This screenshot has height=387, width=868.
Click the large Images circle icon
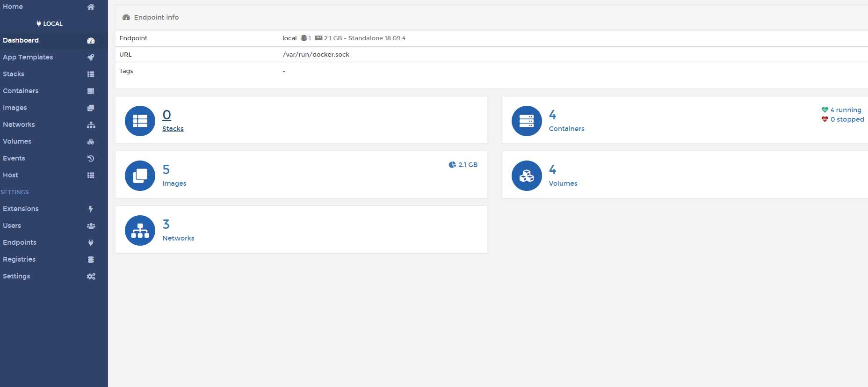[x=140, y=175]
